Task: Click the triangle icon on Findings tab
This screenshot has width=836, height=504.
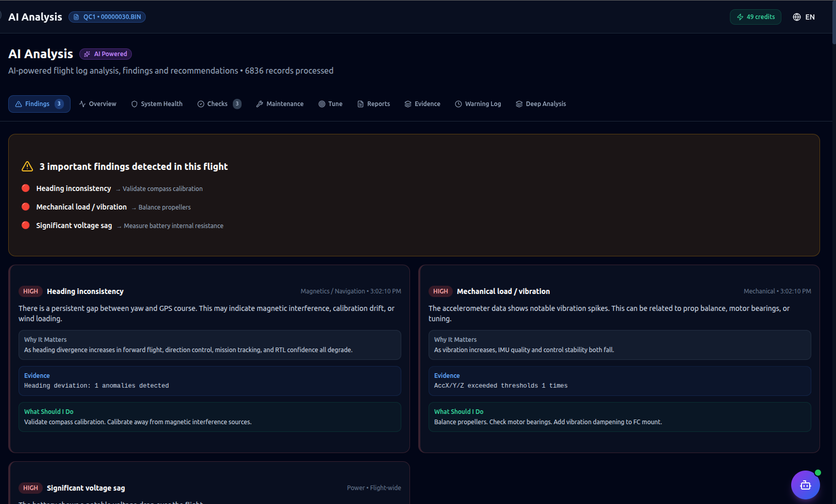Action: click(x=19, y=104)
